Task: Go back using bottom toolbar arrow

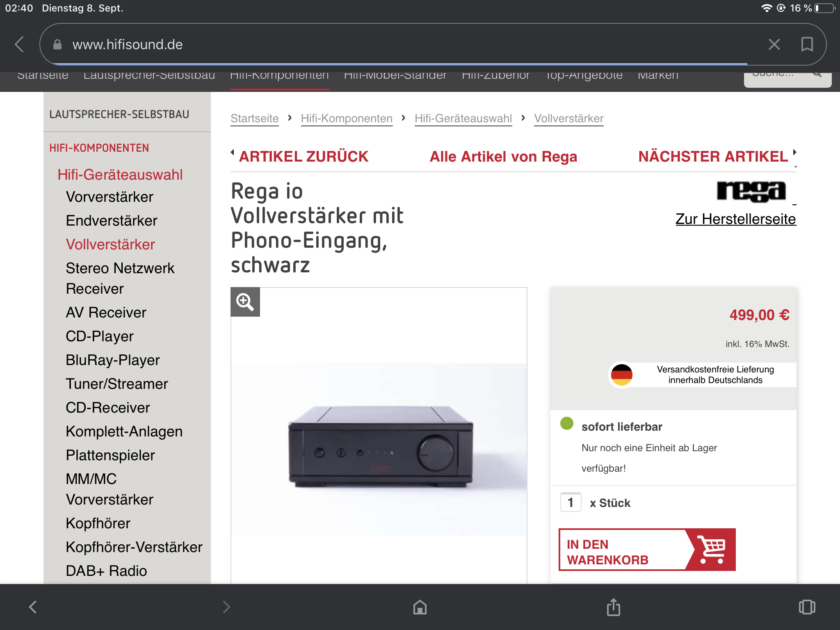Action: pos(33,607)
